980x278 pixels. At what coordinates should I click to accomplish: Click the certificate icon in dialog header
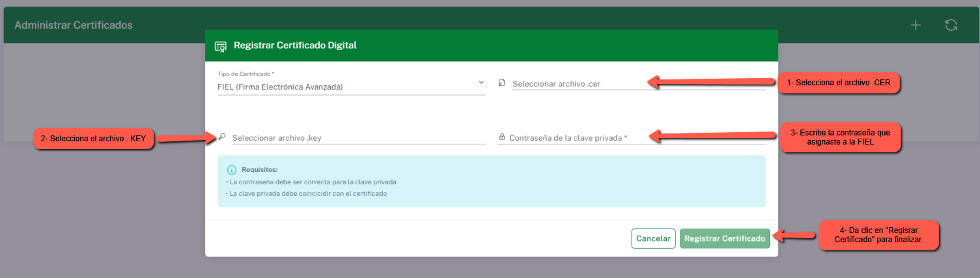(x=221, y=46)
